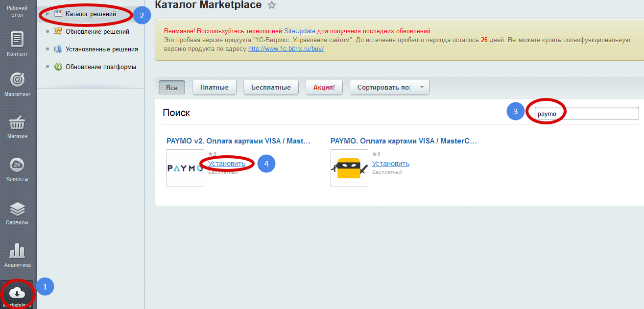This screenshot has height=309, width=644.
Task: Open the Магазин basket icon
Action: point(17,121)
